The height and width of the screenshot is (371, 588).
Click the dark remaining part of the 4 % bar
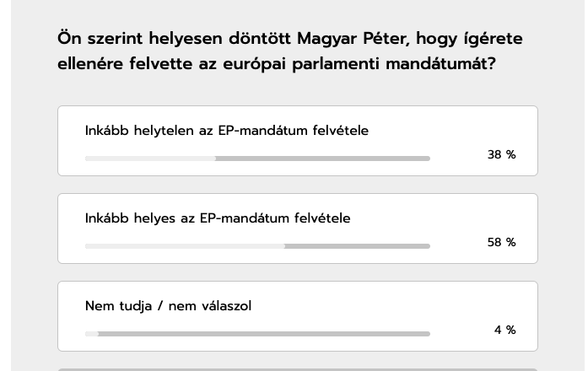pyautogui.click(x=264, y=334)
